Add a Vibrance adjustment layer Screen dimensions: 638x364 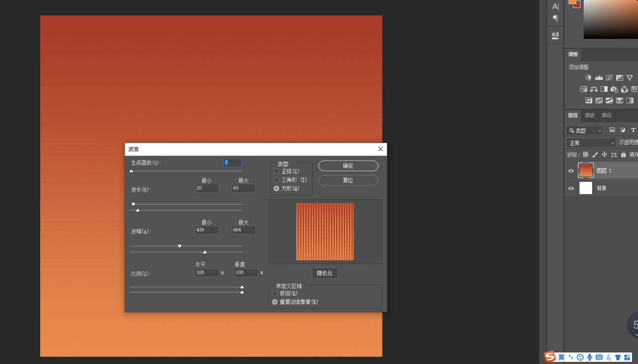click(629, 78)
